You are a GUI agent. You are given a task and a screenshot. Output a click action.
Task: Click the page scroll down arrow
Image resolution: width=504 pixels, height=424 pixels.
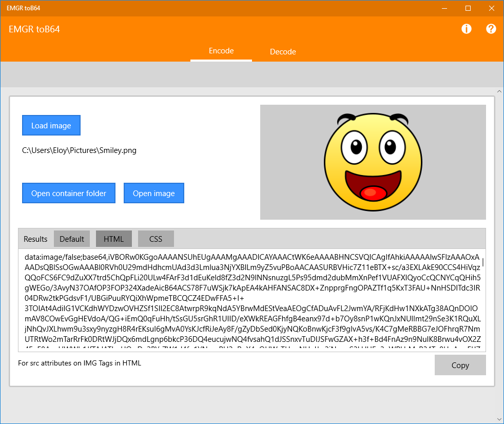click(499, 419)
